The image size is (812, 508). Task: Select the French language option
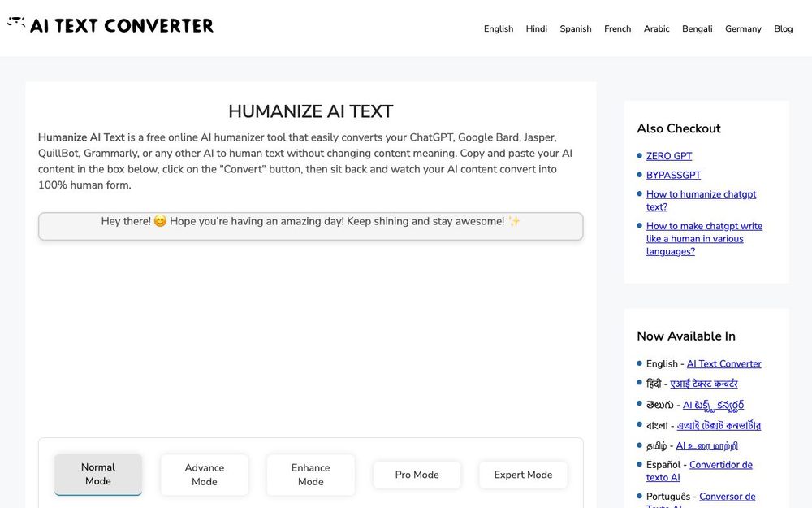(x=617, y=28)
